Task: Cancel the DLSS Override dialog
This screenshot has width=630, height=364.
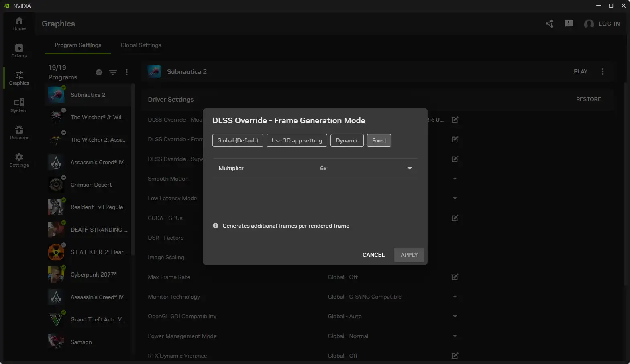Action: [x=373, y=255]
